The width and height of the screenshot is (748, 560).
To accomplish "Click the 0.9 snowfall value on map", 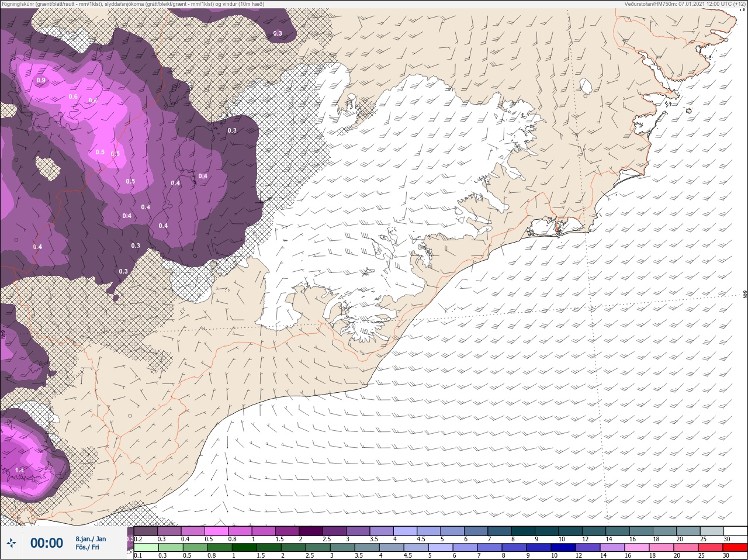I will point(41,80).
